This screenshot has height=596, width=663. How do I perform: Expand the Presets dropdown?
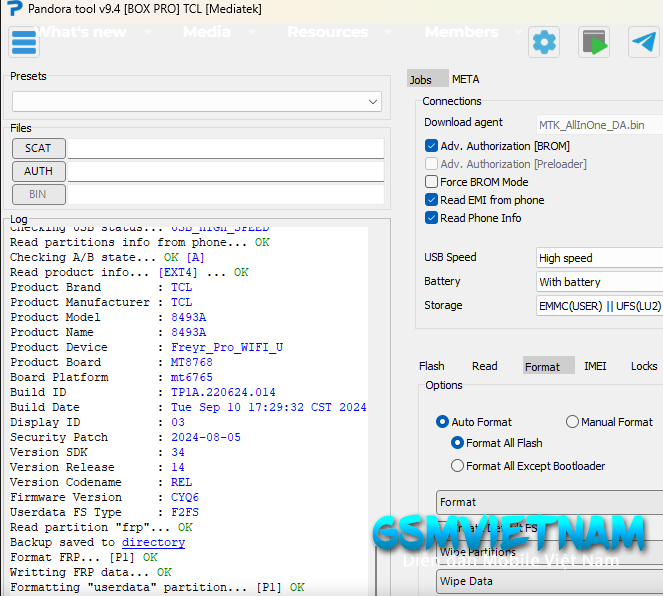373,102
